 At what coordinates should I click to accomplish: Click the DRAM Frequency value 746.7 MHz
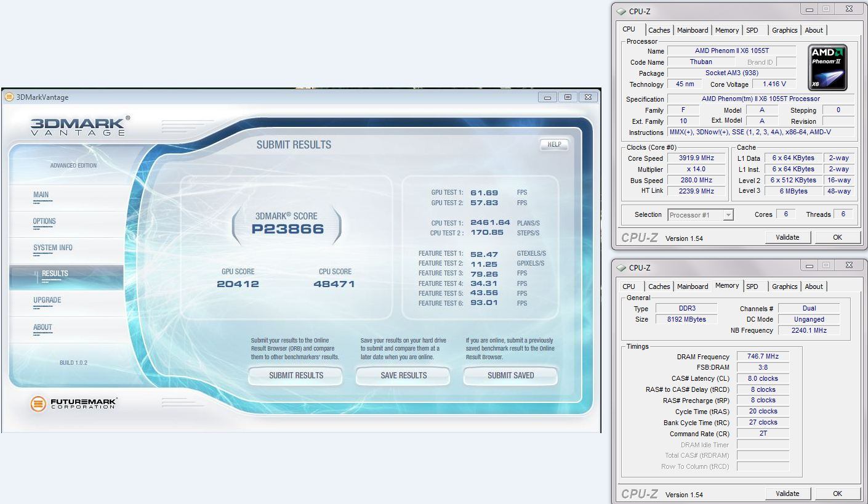tap(763, 357)
